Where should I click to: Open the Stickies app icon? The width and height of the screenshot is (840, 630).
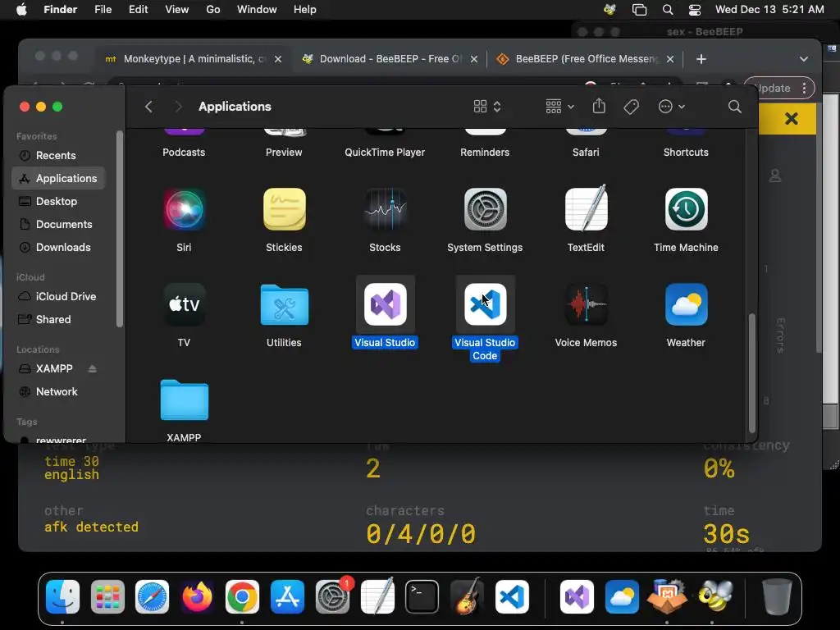[284, 209]
